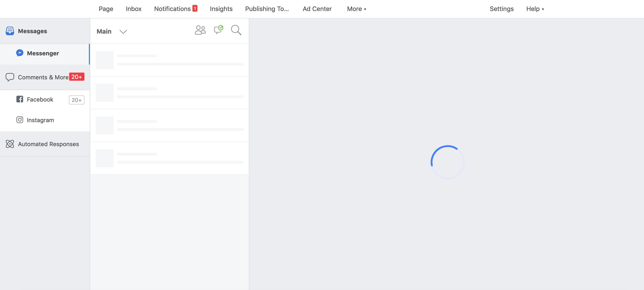Mark all conversations as done
Screen dimensions: 644x290
pyautogui.click(x=218, y=30)
